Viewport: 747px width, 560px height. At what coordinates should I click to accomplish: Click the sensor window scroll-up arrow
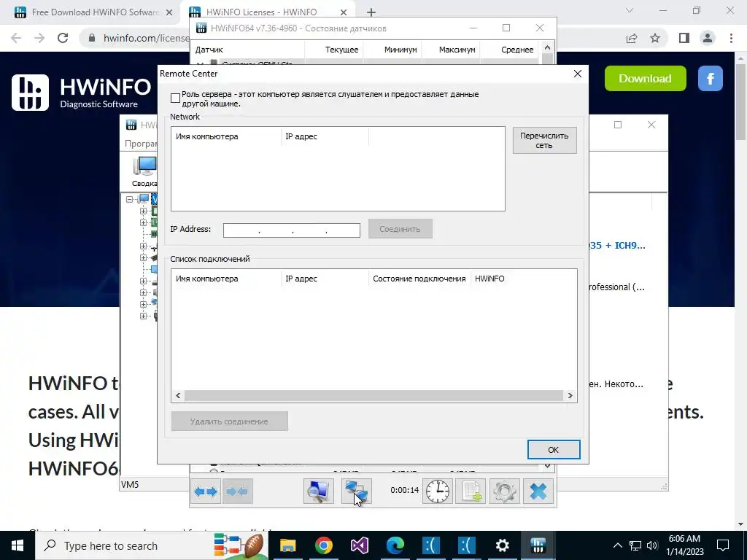click(547, 47)
